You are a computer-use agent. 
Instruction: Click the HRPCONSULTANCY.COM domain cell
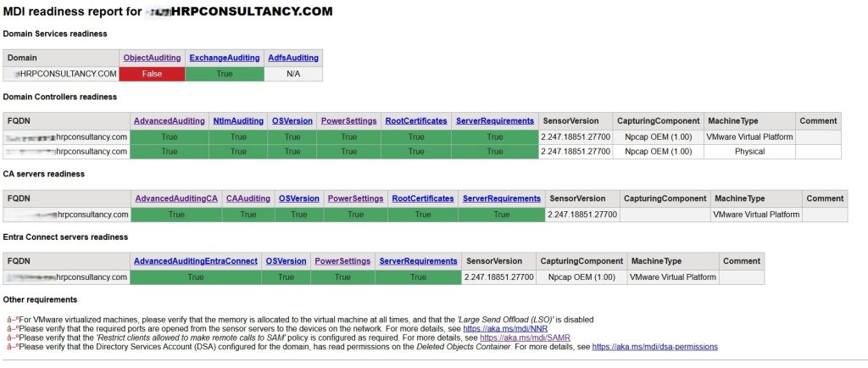pyautogui.click(x=61, y=74)
